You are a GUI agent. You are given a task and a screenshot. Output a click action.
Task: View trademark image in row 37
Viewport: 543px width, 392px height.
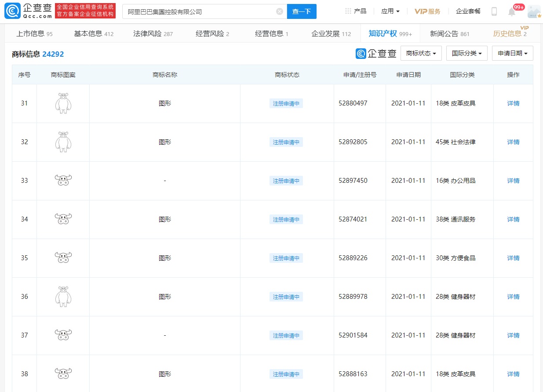click(x=63, y=335)
